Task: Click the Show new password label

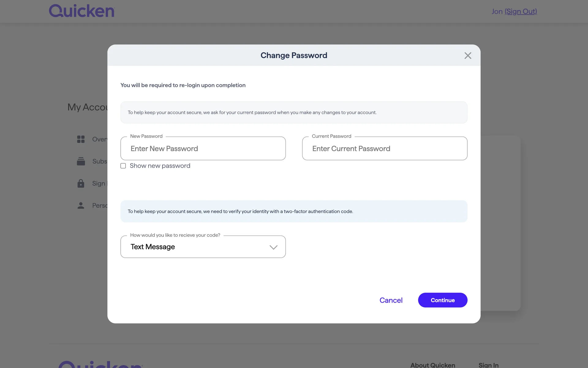Action: pos(160,166)
